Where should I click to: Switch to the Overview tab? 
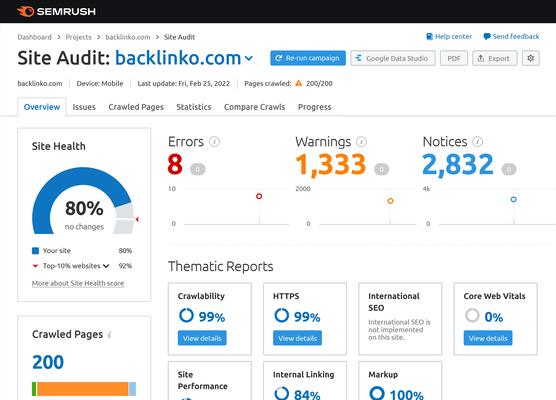click(42, 107)
